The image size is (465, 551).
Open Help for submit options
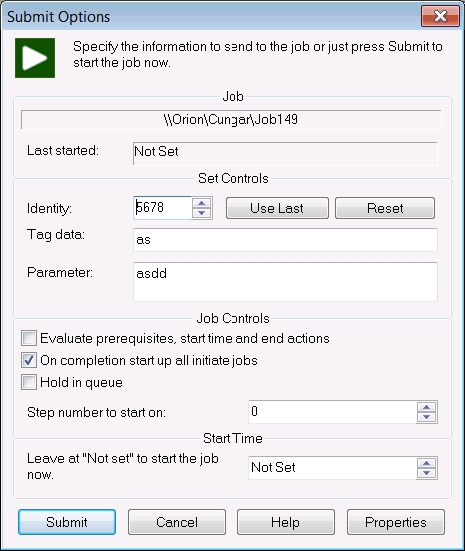[286, 522]
